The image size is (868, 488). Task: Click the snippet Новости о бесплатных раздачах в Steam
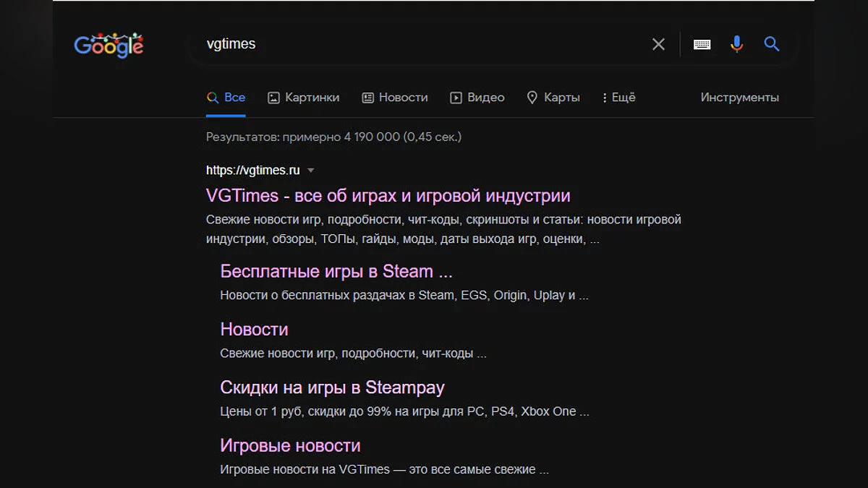coord(404,296)
